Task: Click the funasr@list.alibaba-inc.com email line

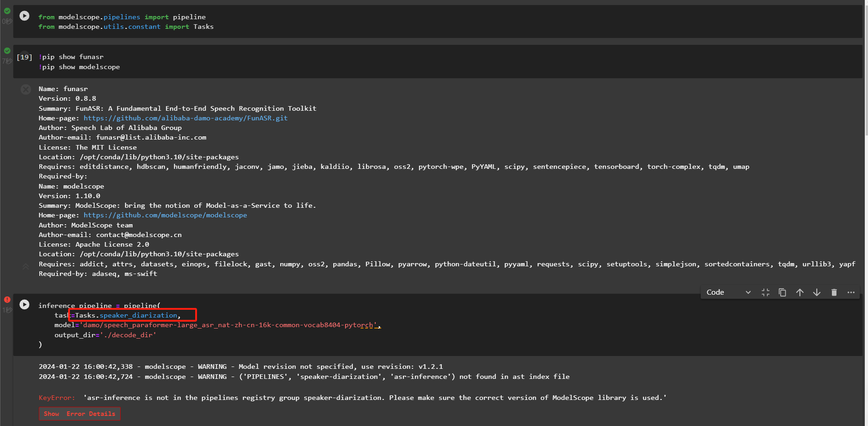Action: click(122, 137)
